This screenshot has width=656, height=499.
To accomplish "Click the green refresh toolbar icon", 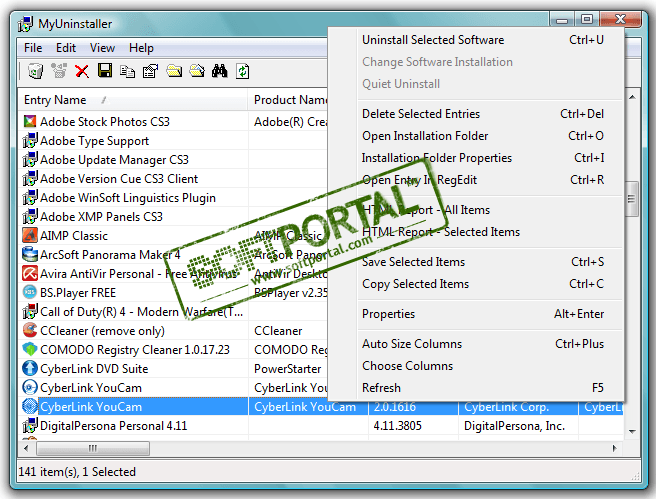I will pyautogui.click(x=243, y=71).
